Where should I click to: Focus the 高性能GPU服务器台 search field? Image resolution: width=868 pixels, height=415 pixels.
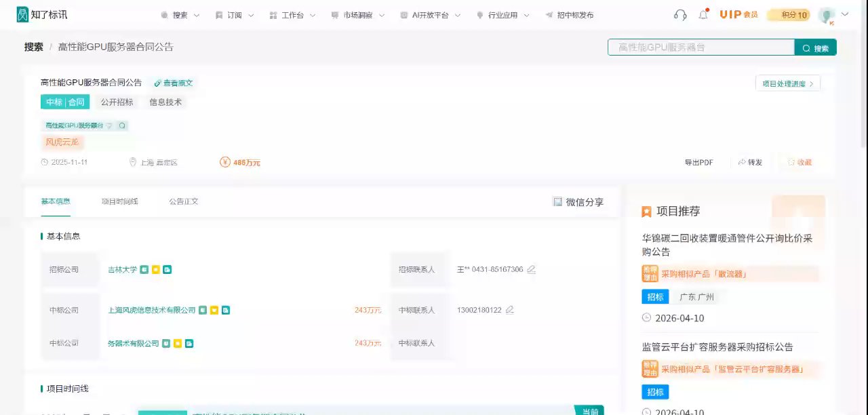[701, 47]
